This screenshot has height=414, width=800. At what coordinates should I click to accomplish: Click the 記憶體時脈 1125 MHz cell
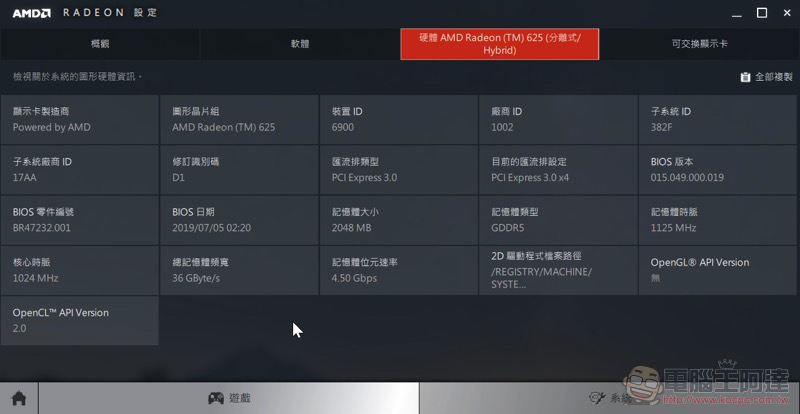coord(718,220)
